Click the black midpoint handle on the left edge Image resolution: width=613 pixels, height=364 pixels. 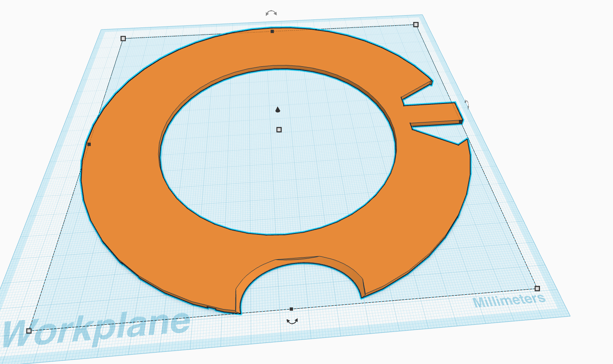click(89, 144)
